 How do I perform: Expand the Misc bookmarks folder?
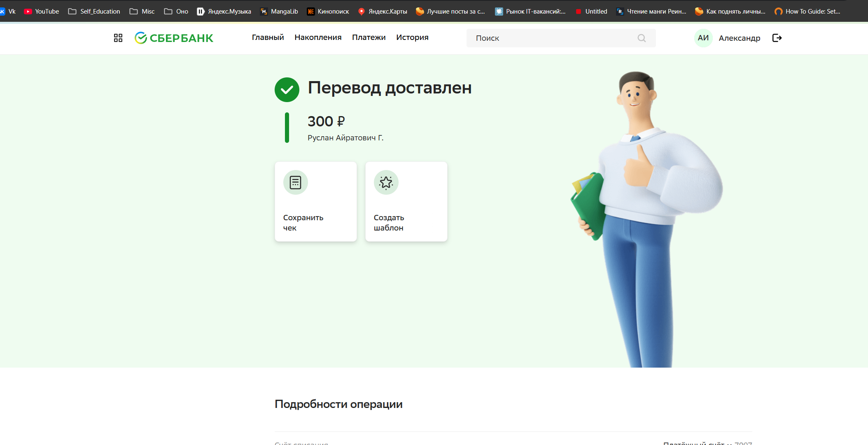coord(142,12)
